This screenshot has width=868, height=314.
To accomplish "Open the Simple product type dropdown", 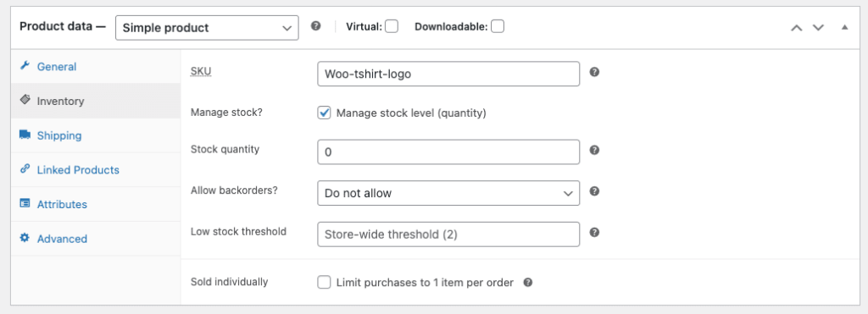I will 207,28.
